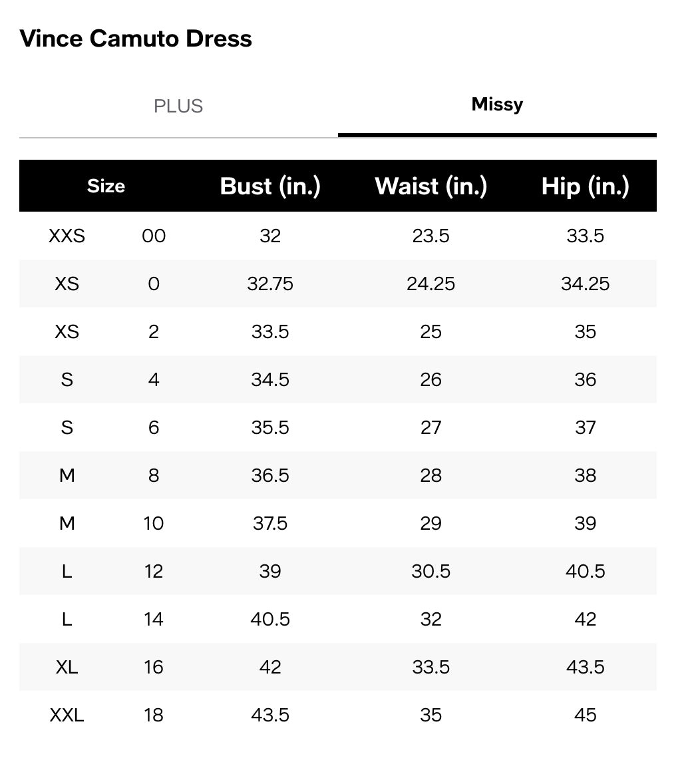Click the Waist (in.) column header
This screenshot has width=688, height=784.
click(430, 186)
